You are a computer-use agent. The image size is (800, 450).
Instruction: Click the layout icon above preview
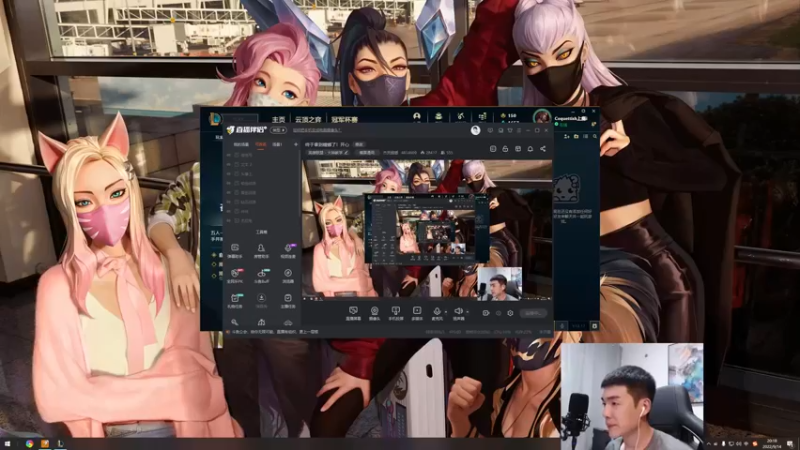point(518,148)
